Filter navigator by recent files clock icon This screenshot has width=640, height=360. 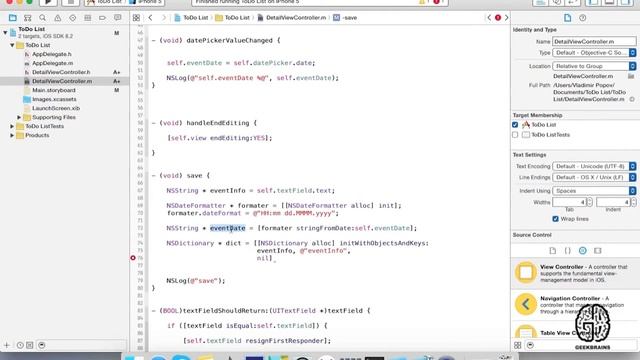[20, 345]
